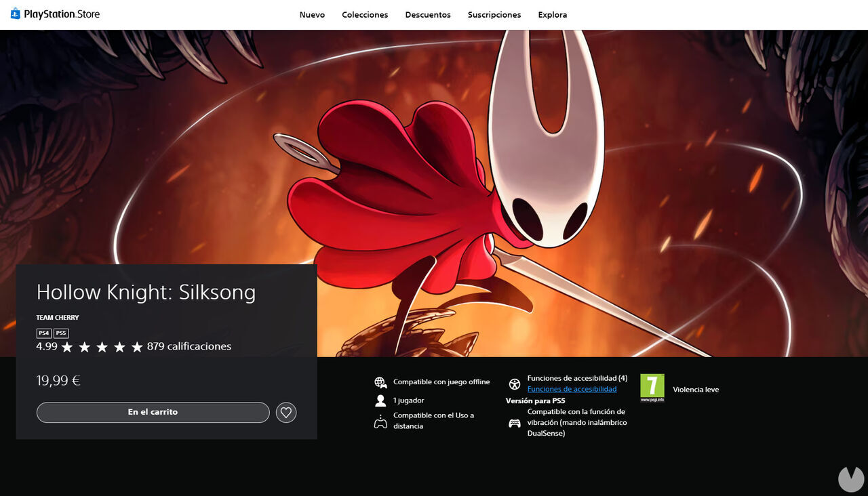Select the PS4 platform badge
This screenshot has width=868, height=496.
(43, 333)
